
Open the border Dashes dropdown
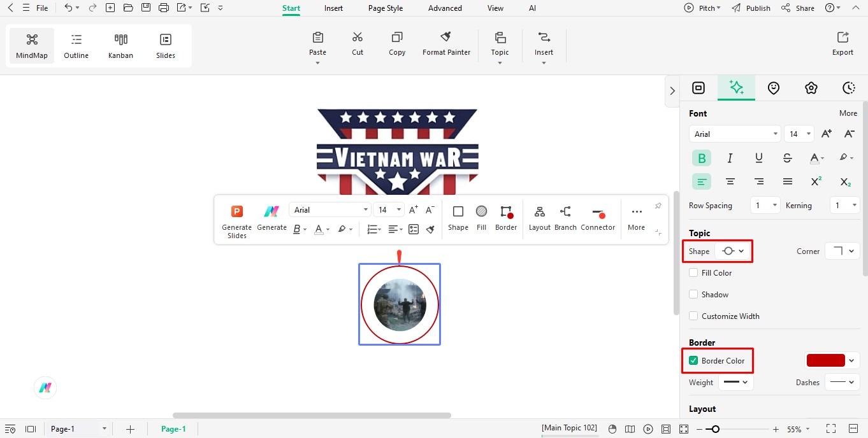tap(843, 382)
